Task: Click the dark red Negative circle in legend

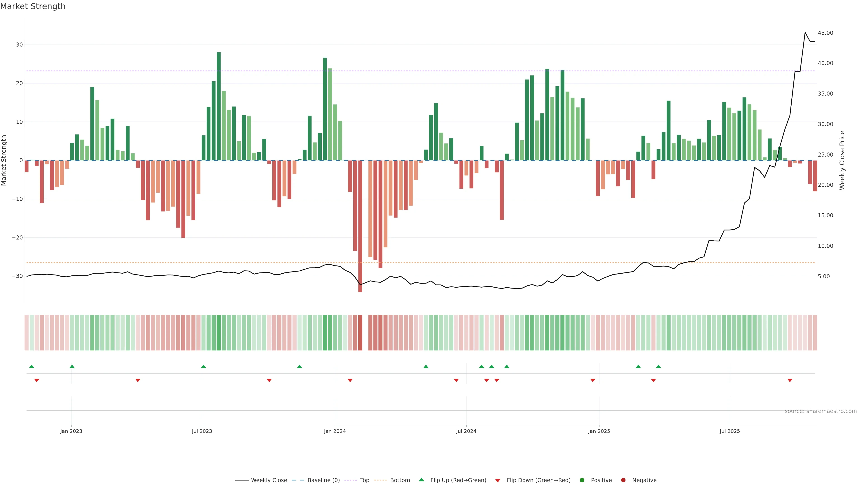Action: 623,480
